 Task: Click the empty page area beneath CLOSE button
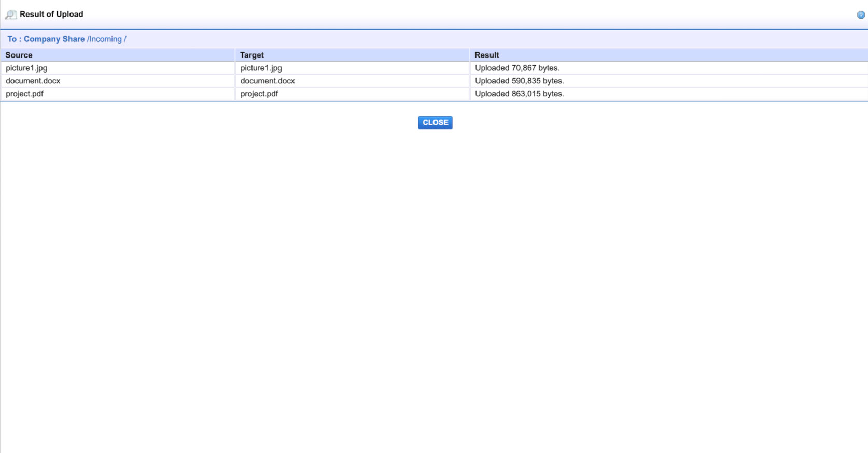[435, 259]
